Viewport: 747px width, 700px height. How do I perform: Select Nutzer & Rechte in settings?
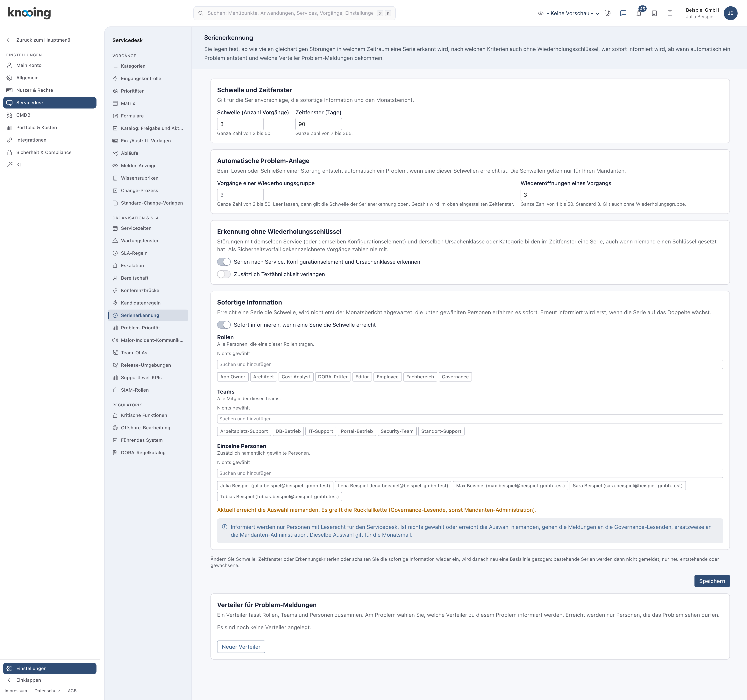click(x=50, y=90)
